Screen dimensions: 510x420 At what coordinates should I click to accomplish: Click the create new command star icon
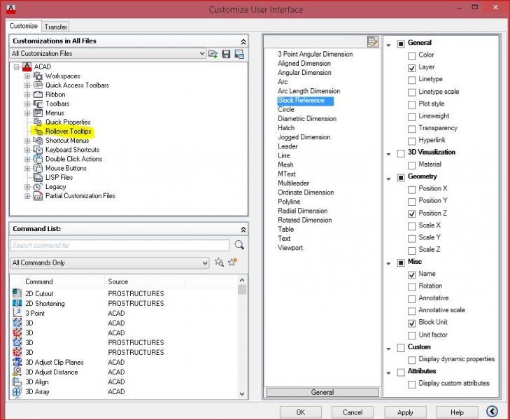coord(232,262)
